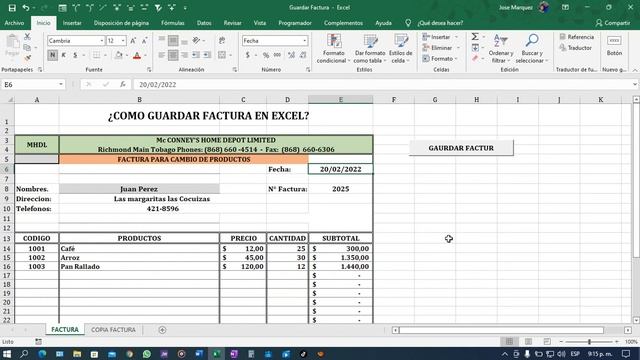Toggle middle vertical alignment
Screen dimensions: 640x360
click(x=173, y=40)
